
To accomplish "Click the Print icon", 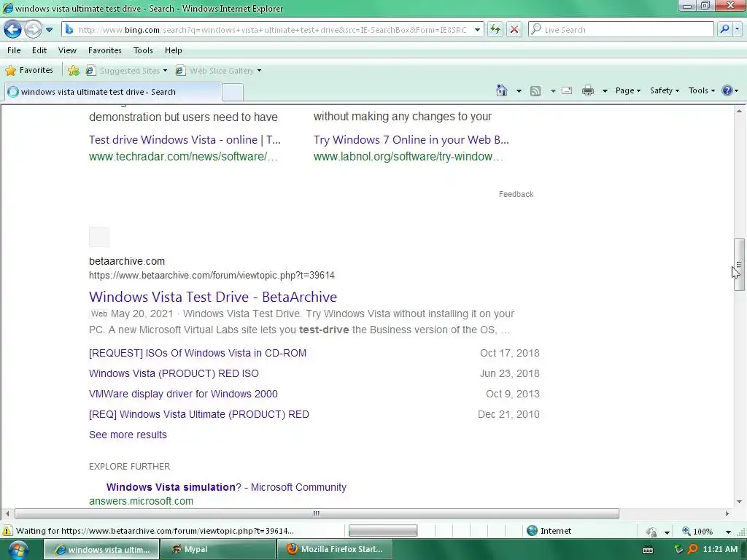I will [588, 90].
